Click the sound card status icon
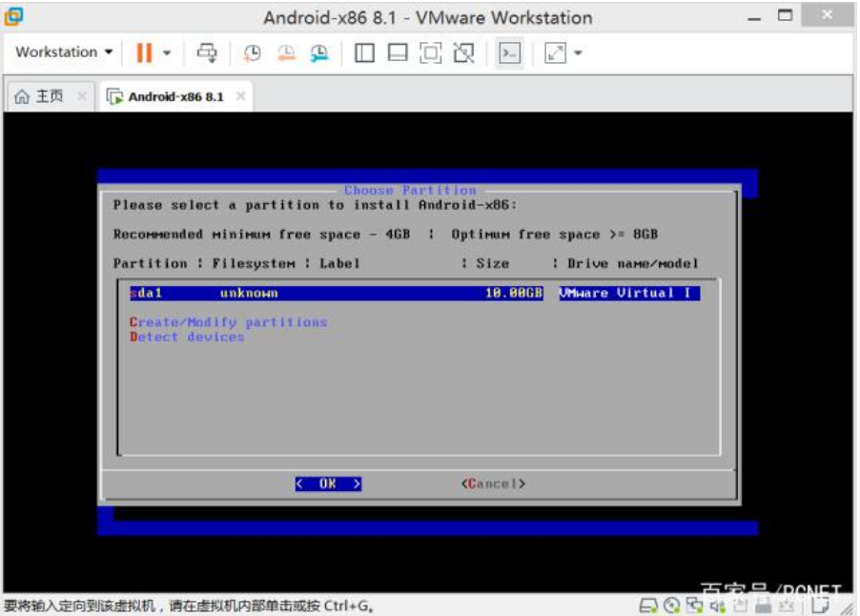 click(x=717, y=606)
